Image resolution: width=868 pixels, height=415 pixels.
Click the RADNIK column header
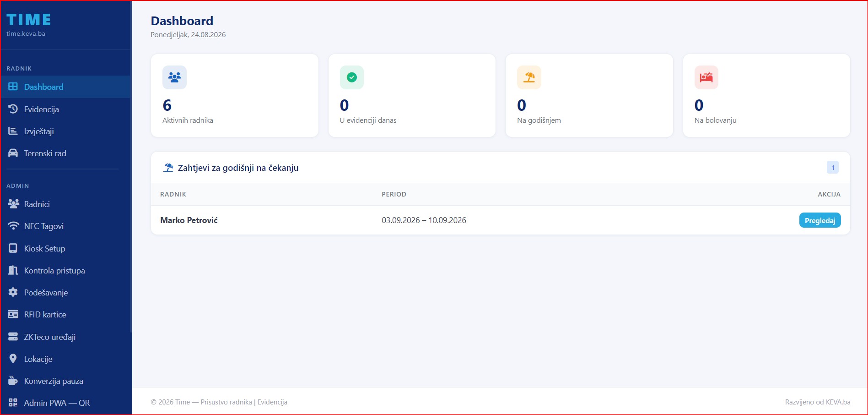click(x=173, y=194)
